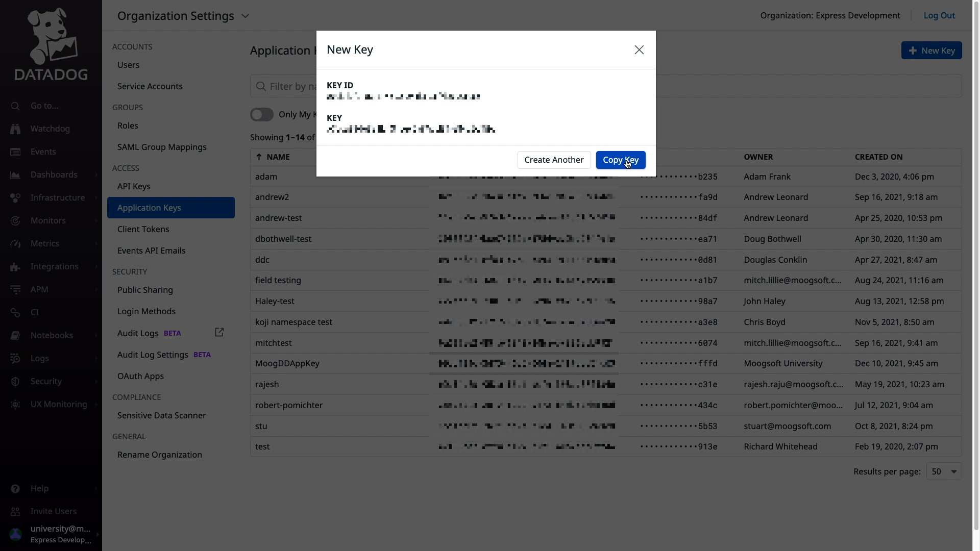Close the New Key dialog

pyautogui.click(x=639, y=50)
